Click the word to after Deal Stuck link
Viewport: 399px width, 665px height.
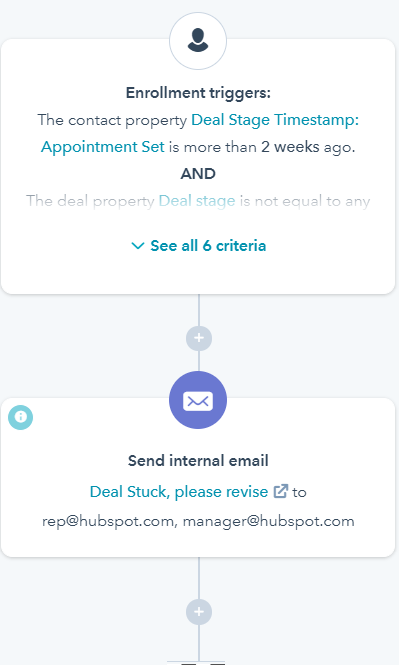click(299, 492)
